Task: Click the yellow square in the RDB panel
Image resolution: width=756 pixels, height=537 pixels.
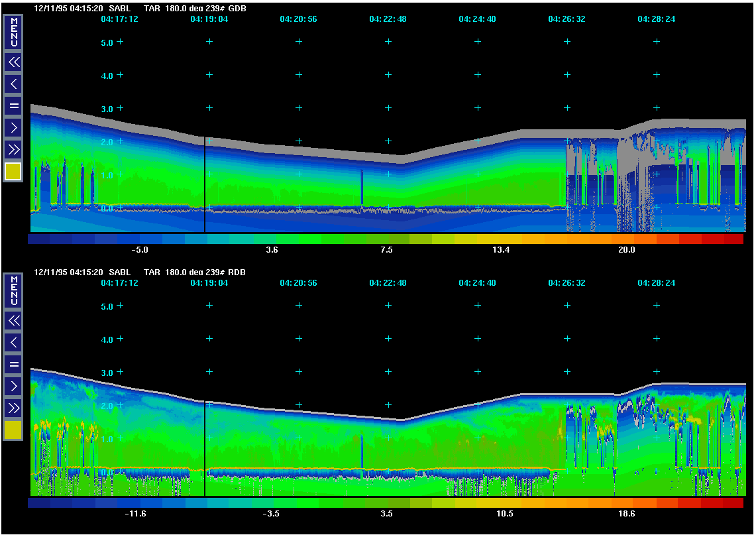Action: click(x=13, y=430)
